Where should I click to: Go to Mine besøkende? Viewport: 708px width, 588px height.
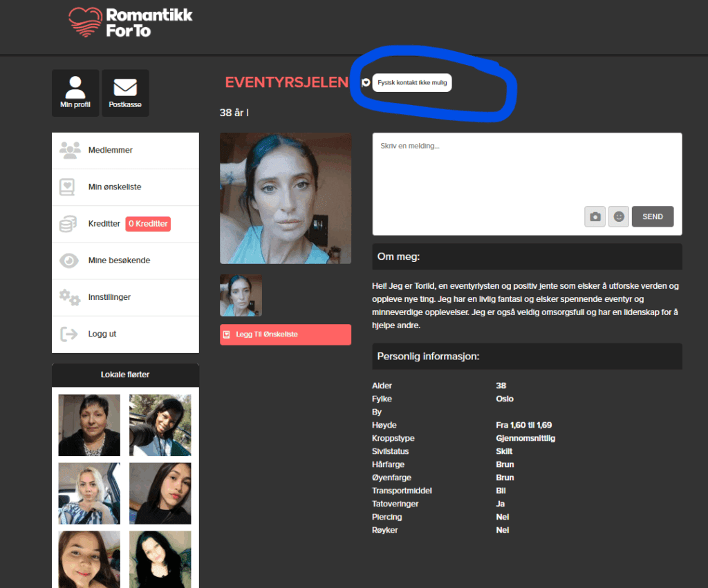coord(126,260)
